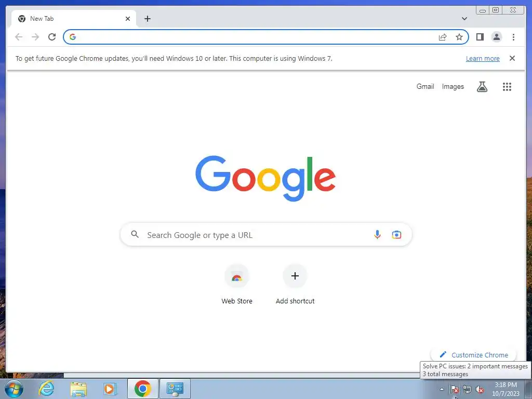Viewport: 532px width, 399px height.
Task: Focus the Search Google or type a URL box
Action: pos(266,234)
